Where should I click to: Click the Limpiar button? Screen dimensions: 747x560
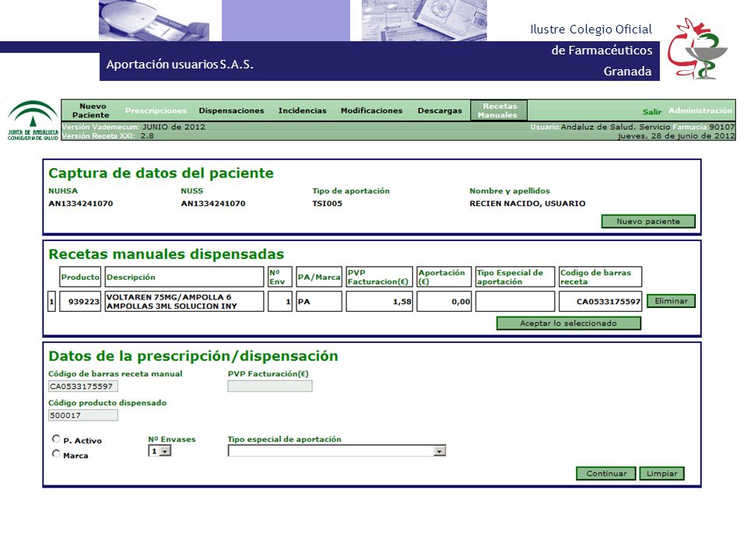coord(661,474)
